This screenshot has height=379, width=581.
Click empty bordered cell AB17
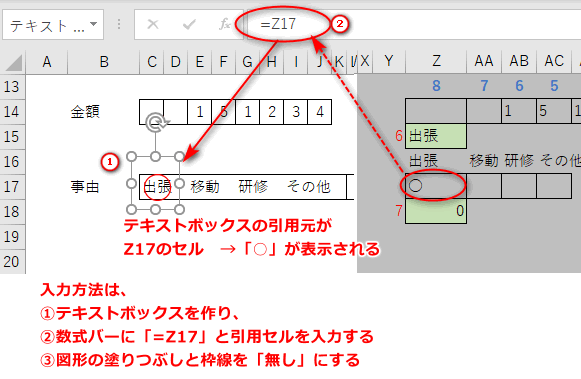click(519, 186)
